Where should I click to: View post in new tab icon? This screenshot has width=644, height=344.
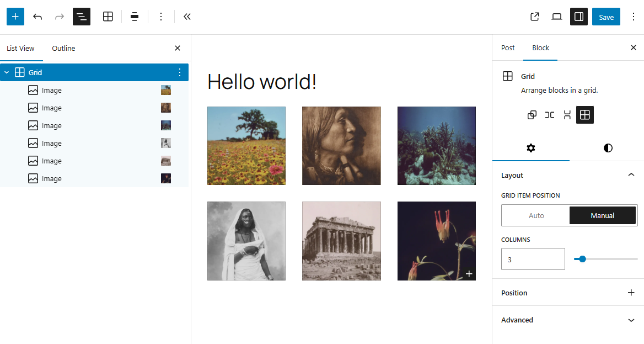point(534,17)
